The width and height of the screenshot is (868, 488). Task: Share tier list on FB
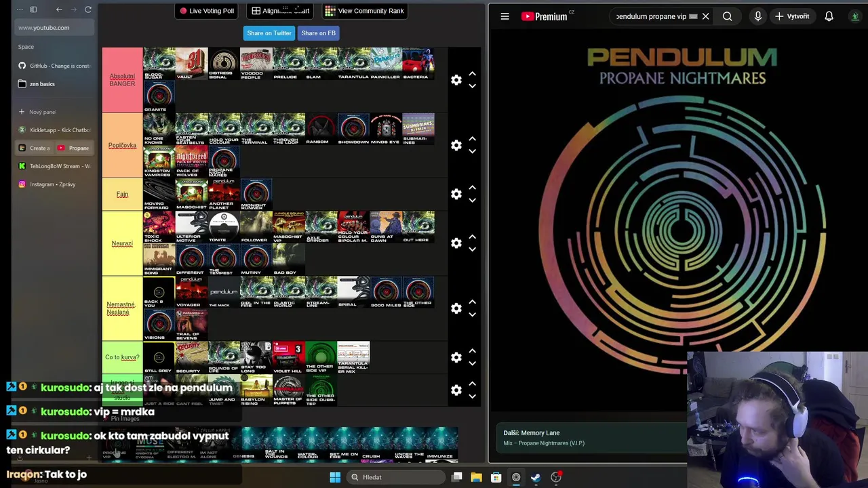tap(318, 33)
